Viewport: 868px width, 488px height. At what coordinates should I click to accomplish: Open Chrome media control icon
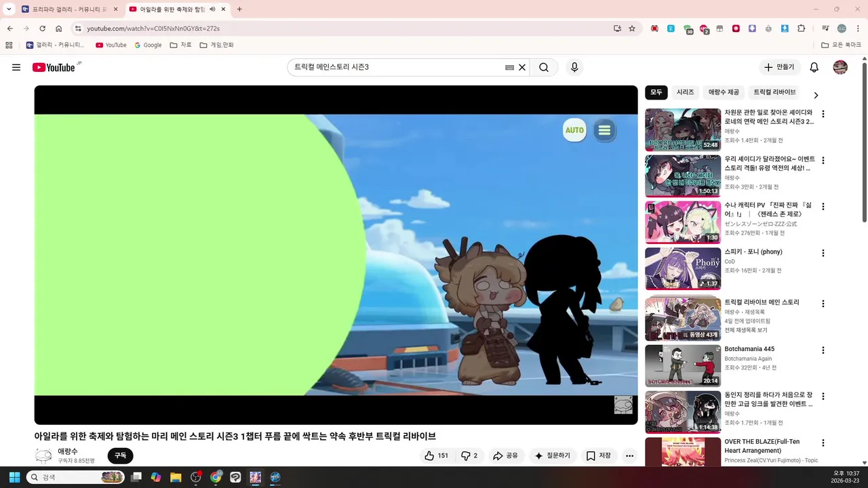click(x=825, y=28)
